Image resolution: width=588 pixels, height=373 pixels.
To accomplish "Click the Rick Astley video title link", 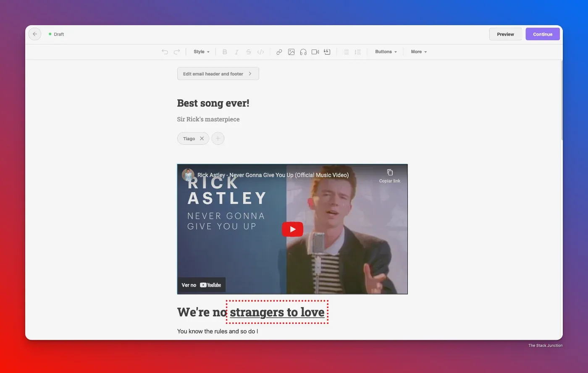I will pyautogui.click(x=273, y=175).
